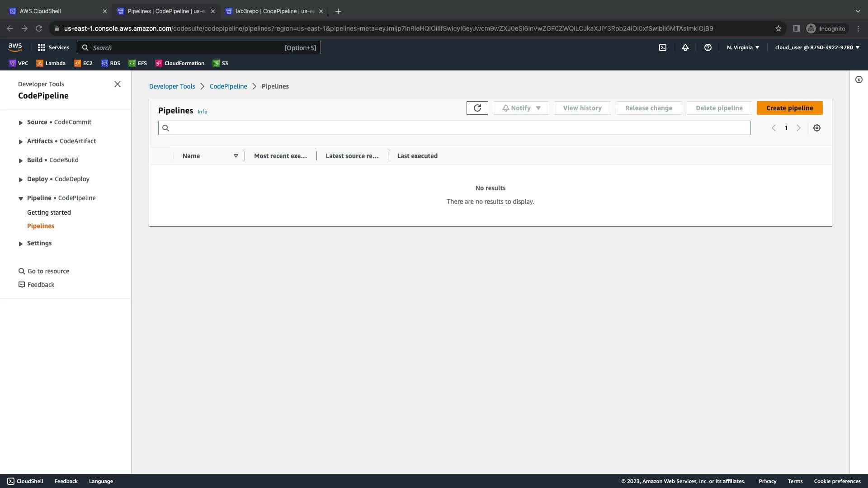Image resolution: width=868 pixels, height=488 pixels.
Task: Collapse the Pipeline CodePipeline section
Action: pyautogui.click(x=21, y=198)
